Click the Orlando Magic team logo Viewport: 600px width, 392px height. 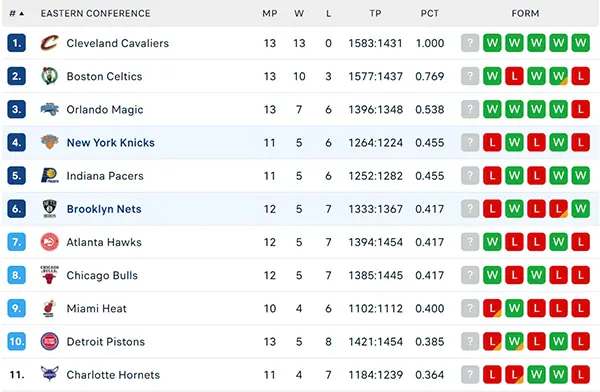tap(50, 109)
